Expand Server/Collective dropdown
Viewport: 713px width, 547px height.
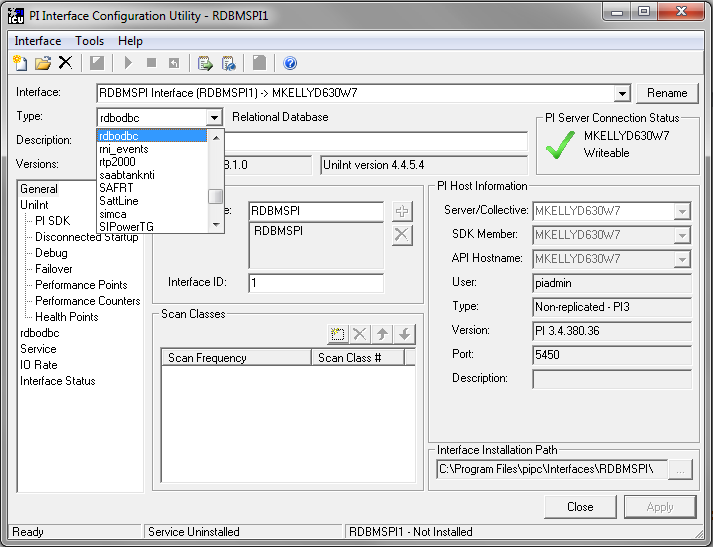(682, 211)
